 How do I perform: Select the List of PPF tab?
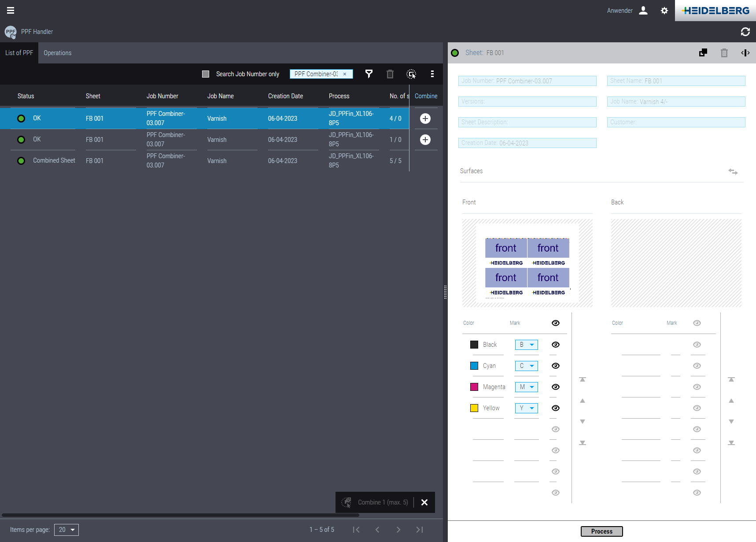pos(19,53)
